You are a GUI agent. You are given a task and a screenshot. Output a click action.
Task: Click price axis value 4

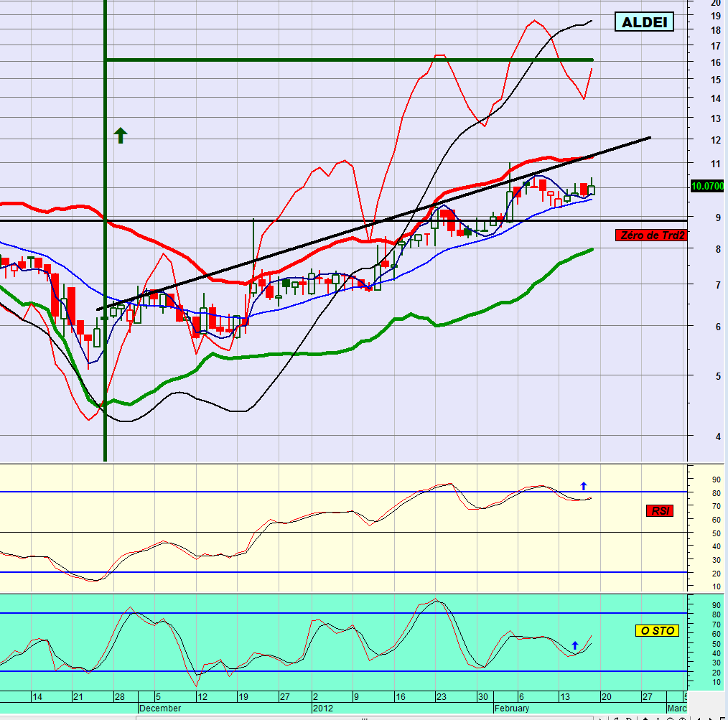tap(718, 436)
